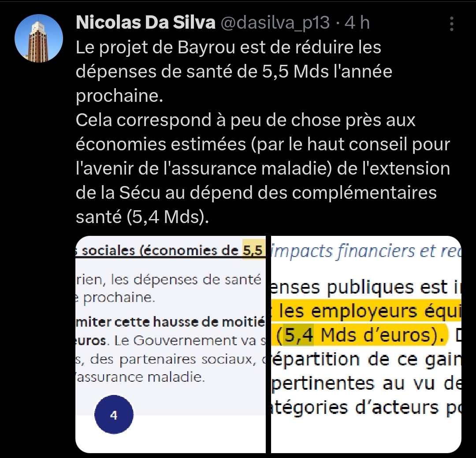Viewport: 476px width, 458px height.
Task: Click the tweet line Cela correspond à peu de chose
Action: (x=245, y=120)
